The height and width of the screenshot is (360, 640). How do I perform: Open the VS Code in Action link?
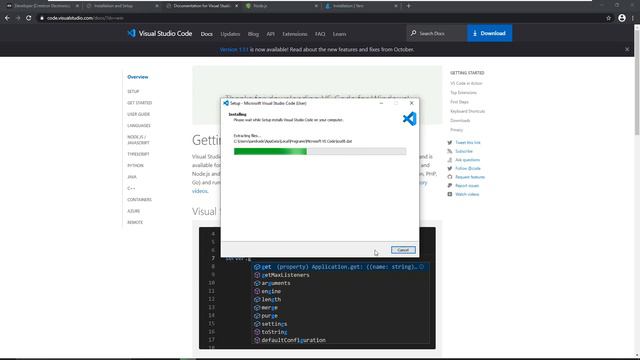coord(466,83)
